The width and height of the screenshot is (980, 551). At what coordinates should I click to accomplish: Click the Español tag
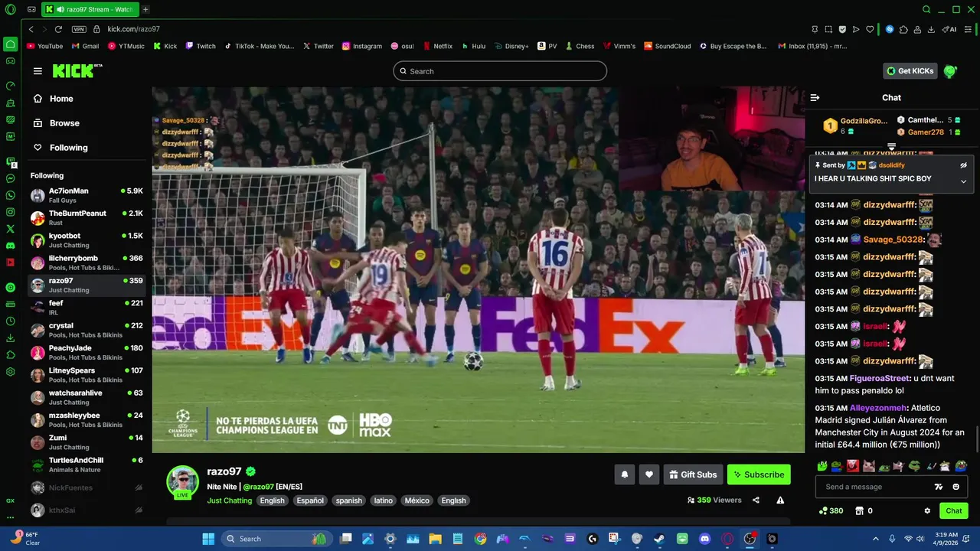310,500
